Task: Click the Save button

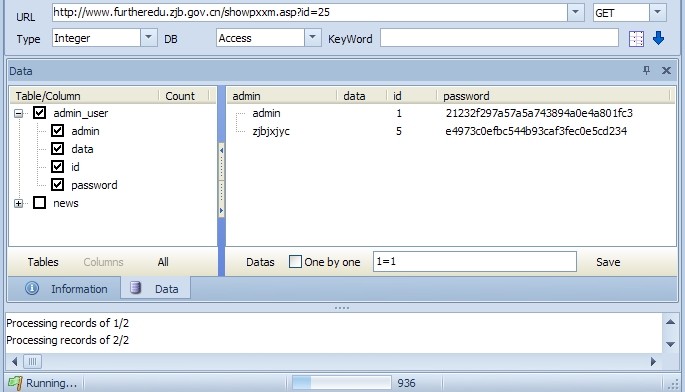Action: [608, 262]
